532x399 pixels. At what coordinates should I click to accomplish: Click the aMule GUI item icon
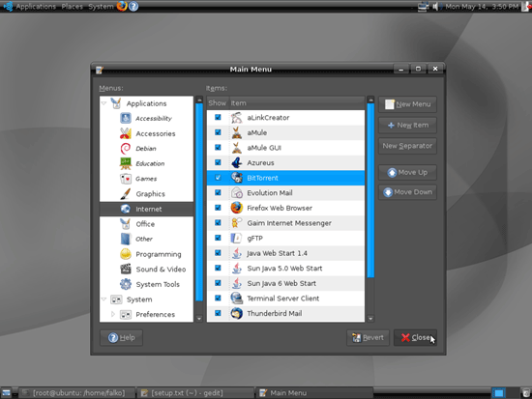[236, 148]
